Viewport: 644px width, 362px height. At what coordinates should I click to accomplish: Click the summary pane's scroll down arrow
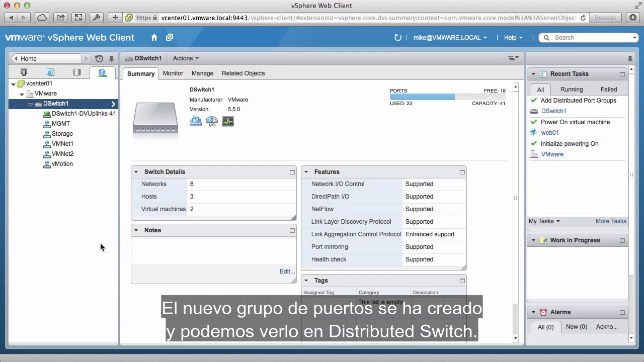[515, 338]
